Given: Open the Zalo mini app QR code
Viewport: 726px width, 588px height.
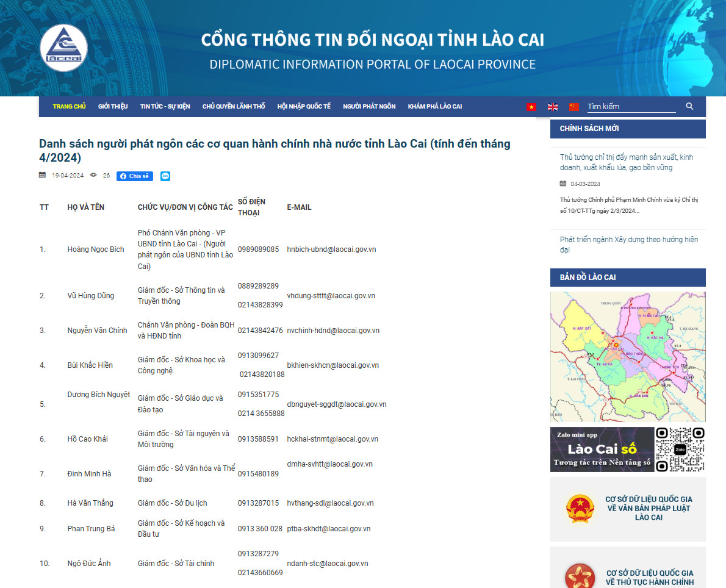Looking at the screenshot, I should (680, 450).
